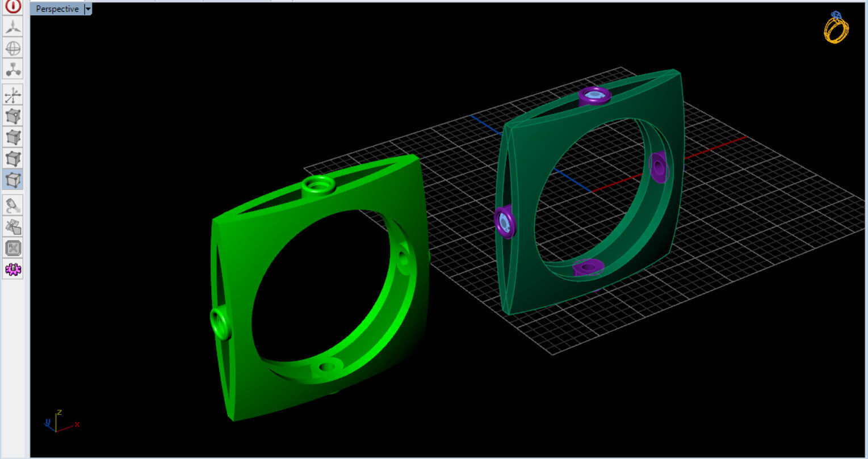Click the hole at bottom of solid ring
868x459 pixels.
pos(327,367)
